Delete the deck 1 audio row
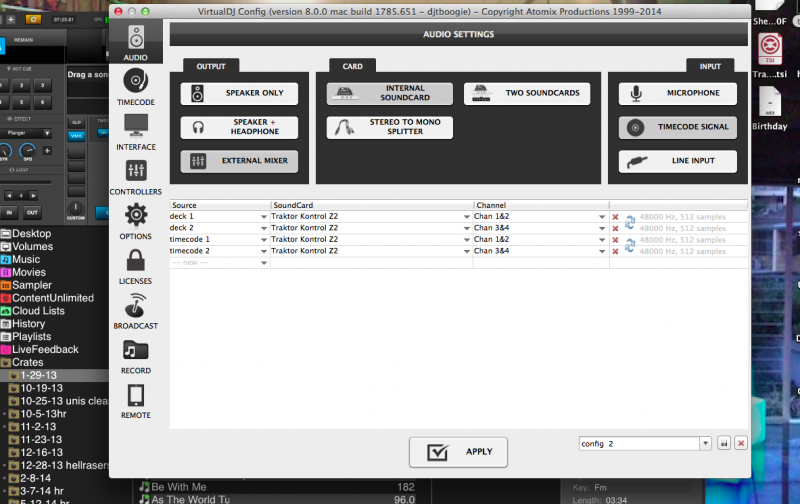The image size is (800, 504). point(615,217)
